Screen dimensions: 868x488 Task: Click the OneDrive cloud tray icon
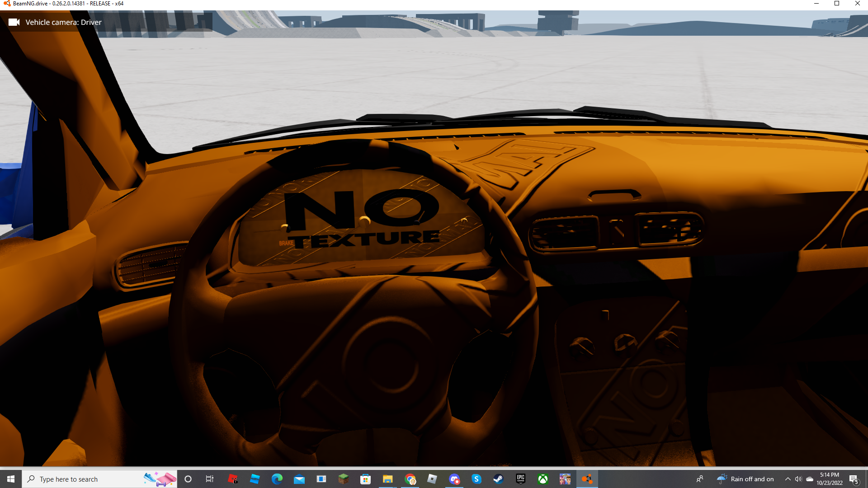point(810,479)
